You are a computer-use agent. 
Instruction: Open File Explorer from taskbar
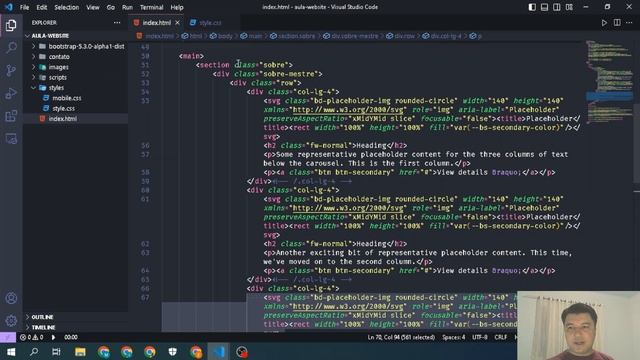click(80, 352)
